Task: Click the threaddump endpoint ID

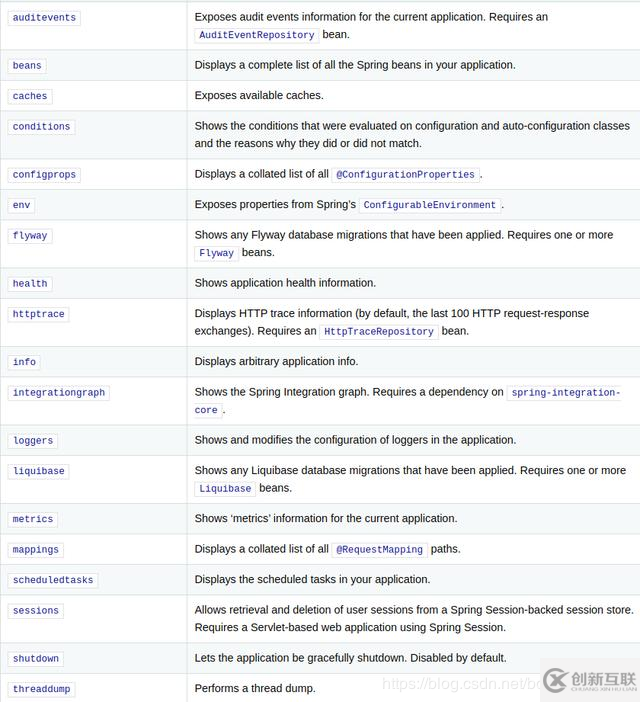Action: coord(41,689)
